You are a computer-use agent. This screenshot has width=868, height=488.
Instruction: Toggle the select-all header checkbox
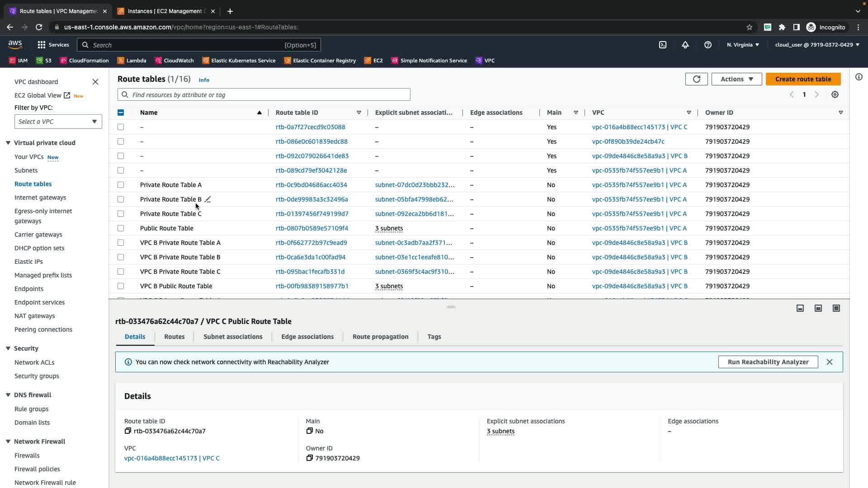click(121, 113)
